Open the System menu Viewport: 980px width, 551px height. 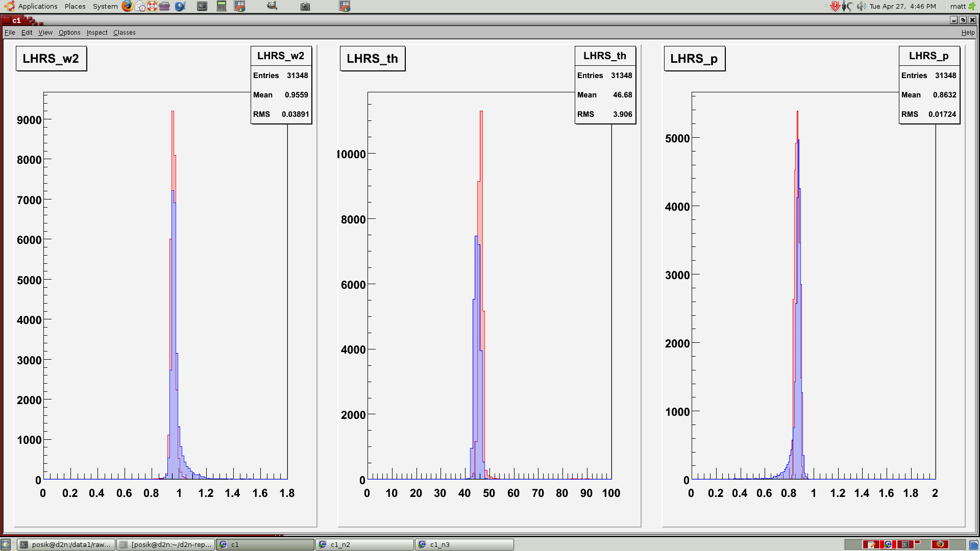click(x=105, y=6)
